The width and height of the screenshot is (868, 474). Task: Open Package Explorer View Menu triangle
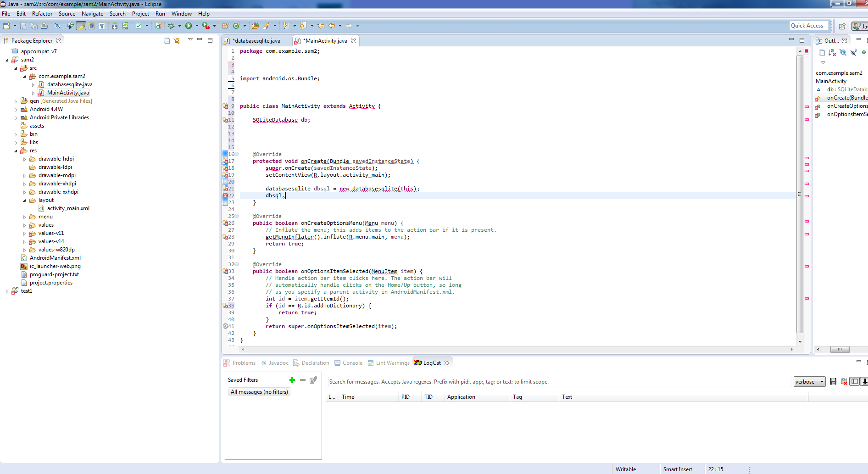(x=190, y=40)
